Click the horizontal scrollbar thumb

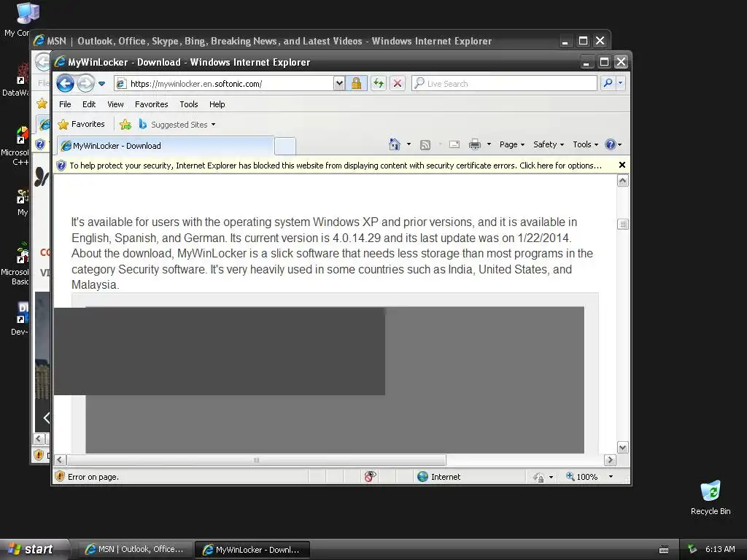[256, 460]
